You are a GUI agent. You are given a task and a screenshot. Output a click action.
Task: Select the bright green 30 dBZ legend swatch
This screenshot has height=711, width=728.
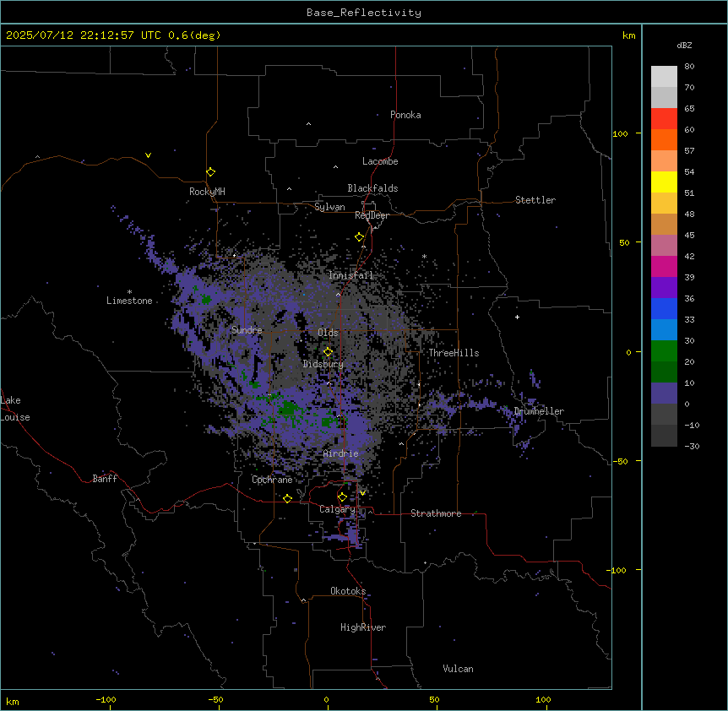point(664,351)
